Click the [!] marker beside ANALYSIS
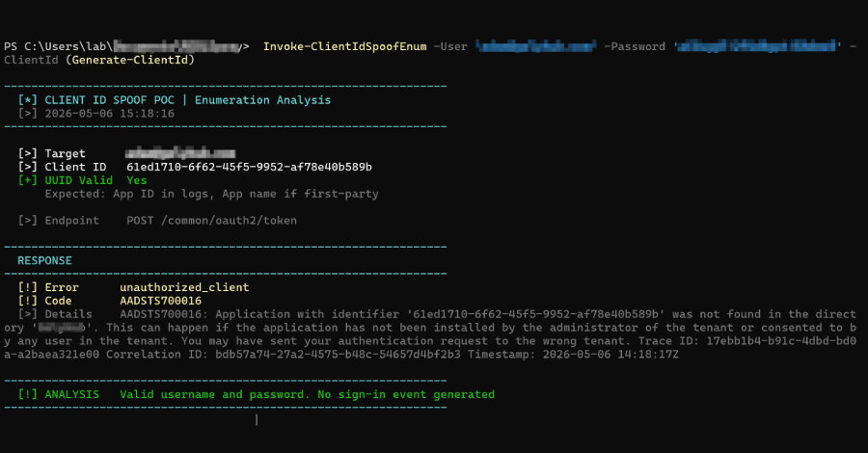Image resolution: width=868 pixels, height=453 pixels. (27, 394)
